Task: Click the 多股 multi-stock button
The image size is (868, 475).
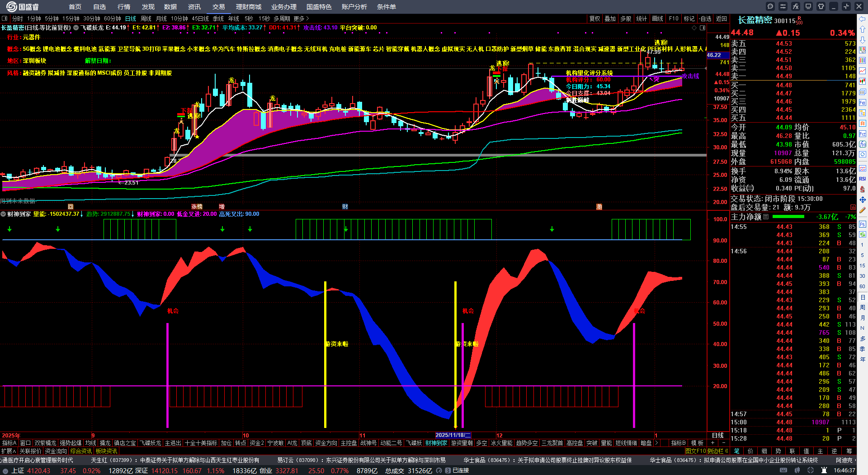Action: (x=626, y=19)
